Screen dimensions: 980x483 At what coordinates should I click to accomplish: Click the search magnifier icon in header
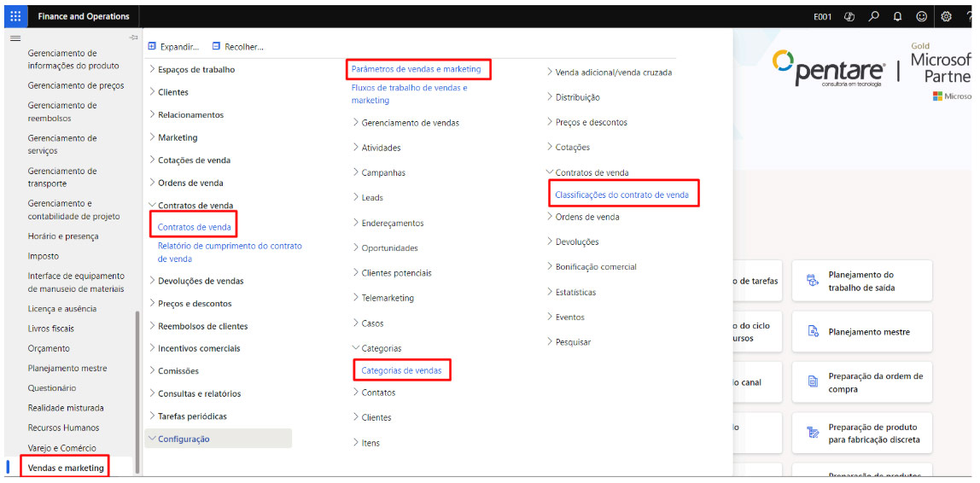point(873,16)
